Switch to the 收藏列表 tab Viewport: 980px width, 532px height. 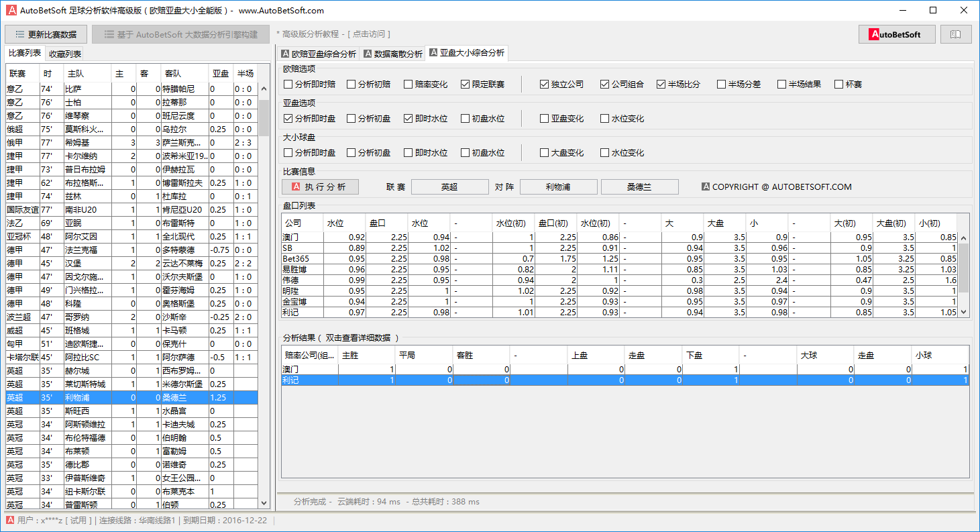click(x=65, y=54)
